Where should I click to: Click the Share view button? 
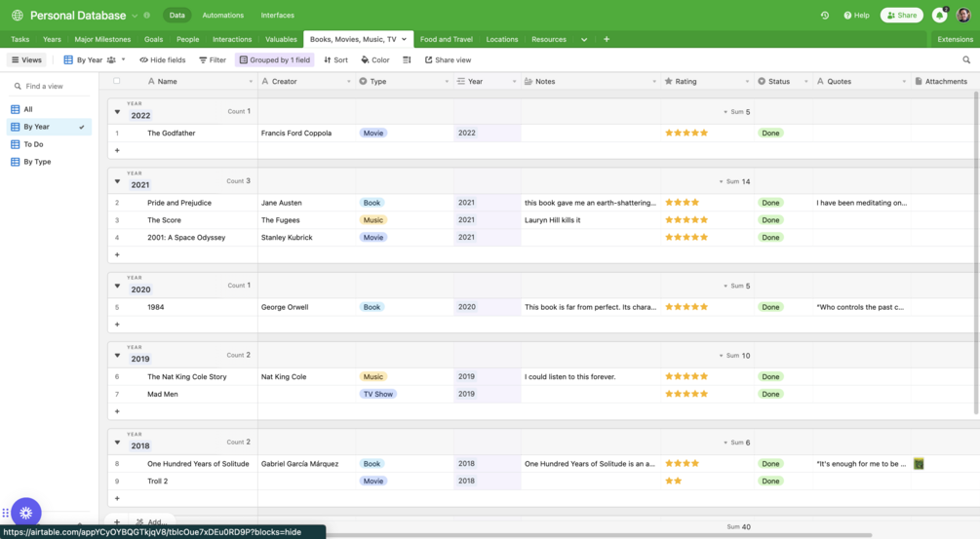(448, 60)
